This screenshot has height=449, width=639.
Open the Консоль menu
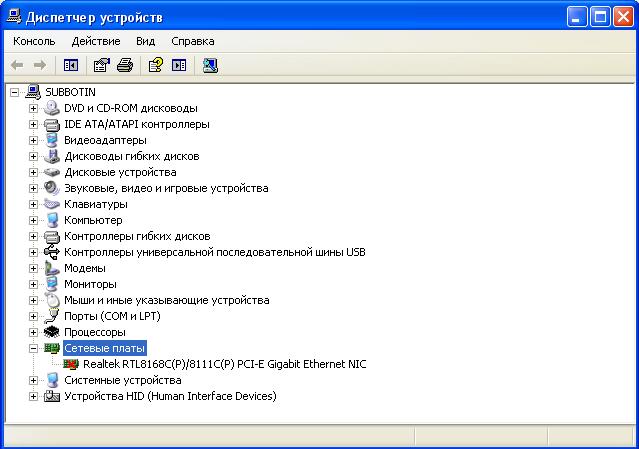coord(34,41)
